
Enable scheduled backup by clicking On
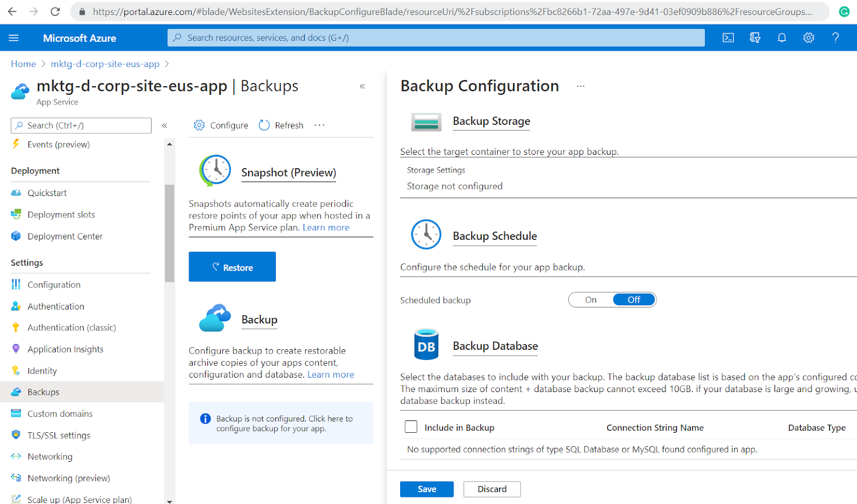point(590,299)
